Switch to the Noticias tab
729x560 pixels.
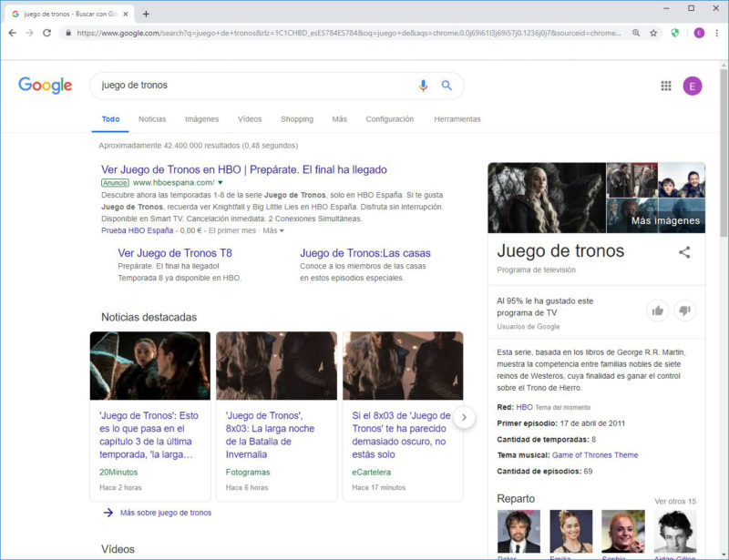[x=152, y=119]
